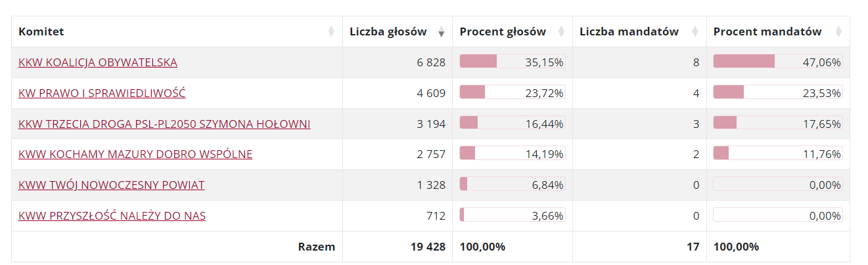The width and height of the screenshot is (868, 265).
Task: Sort by Procent głosów sort arrow
Action: 561,31
